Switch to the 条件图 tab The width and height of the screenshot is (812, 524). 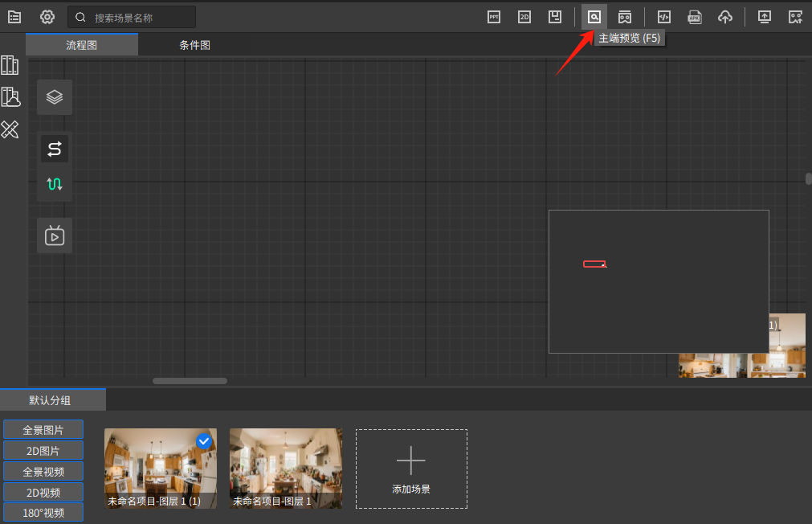(x=194, y=45)
